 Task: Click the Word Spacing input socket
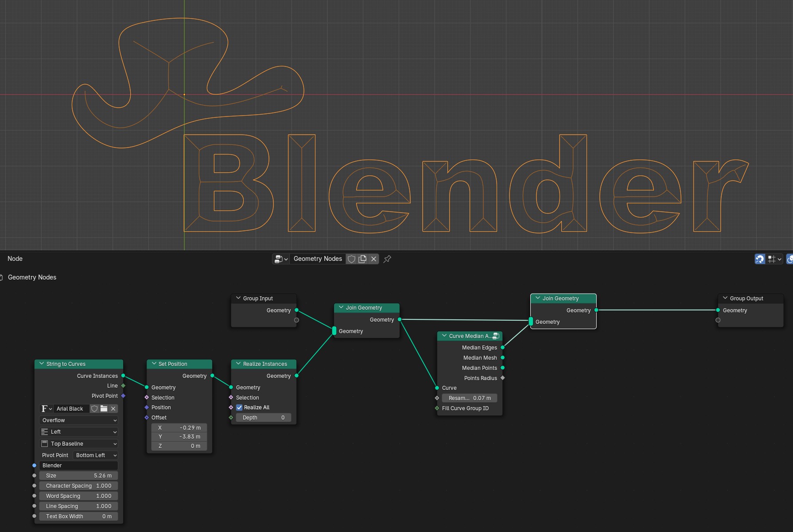pyautogui.click(x=35, y=496)
